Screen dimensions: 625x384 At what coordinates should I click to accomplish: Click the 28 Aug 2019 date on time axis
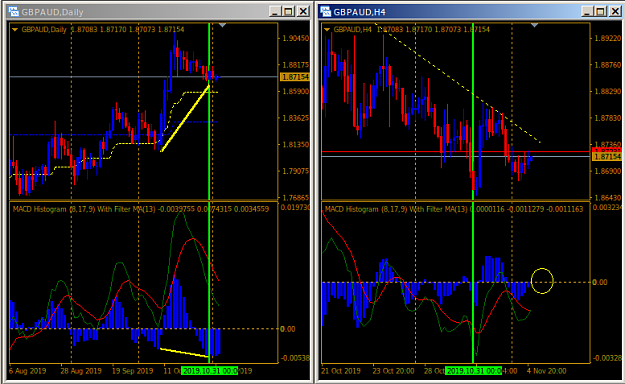81,371
